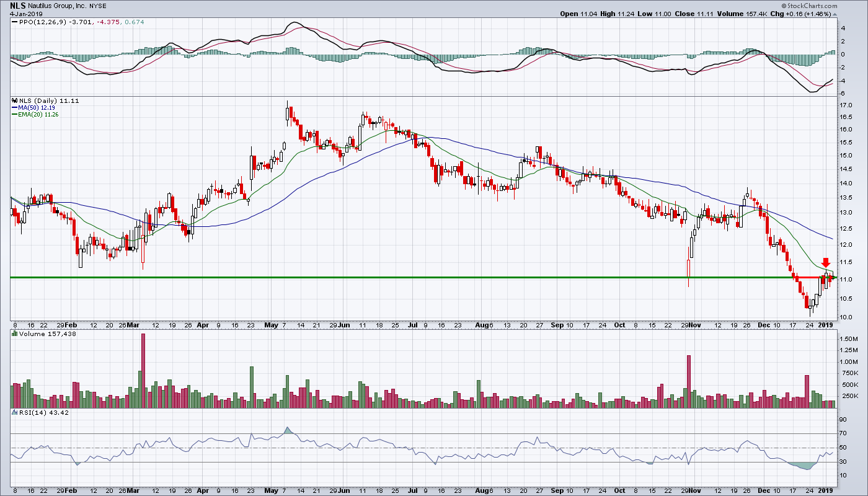
Task: Click the blue MA(50) legend line marker
Action: tap(14, 107)
